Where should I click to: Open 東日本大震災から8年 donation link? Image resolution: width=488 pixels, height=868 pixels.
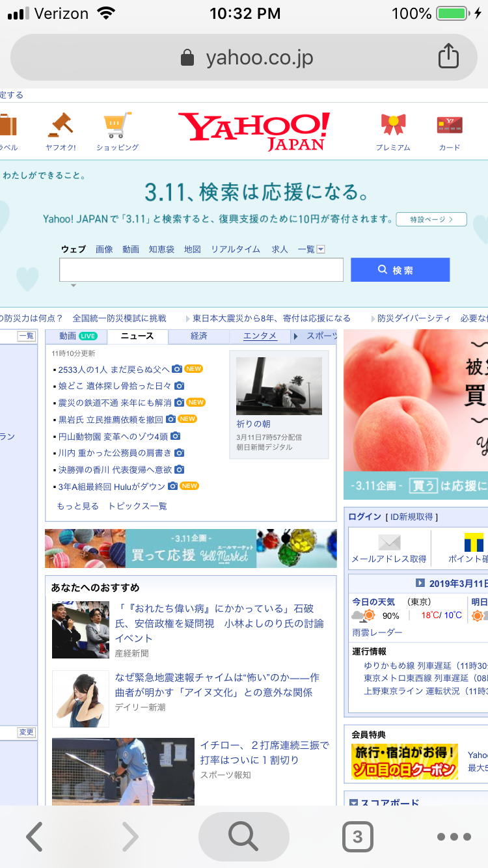pos(272,318)
